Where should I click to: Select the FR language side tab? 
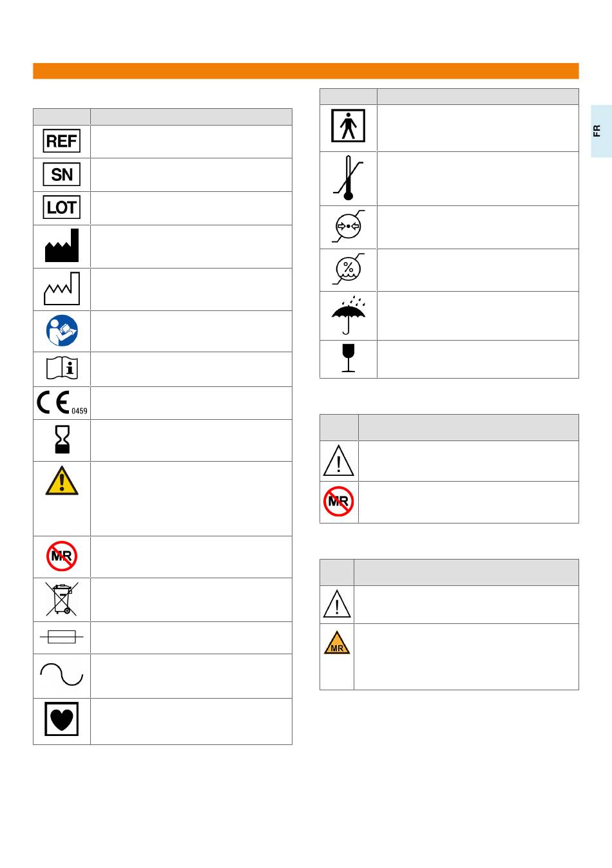pyautogui.click(x=601, y=131)
